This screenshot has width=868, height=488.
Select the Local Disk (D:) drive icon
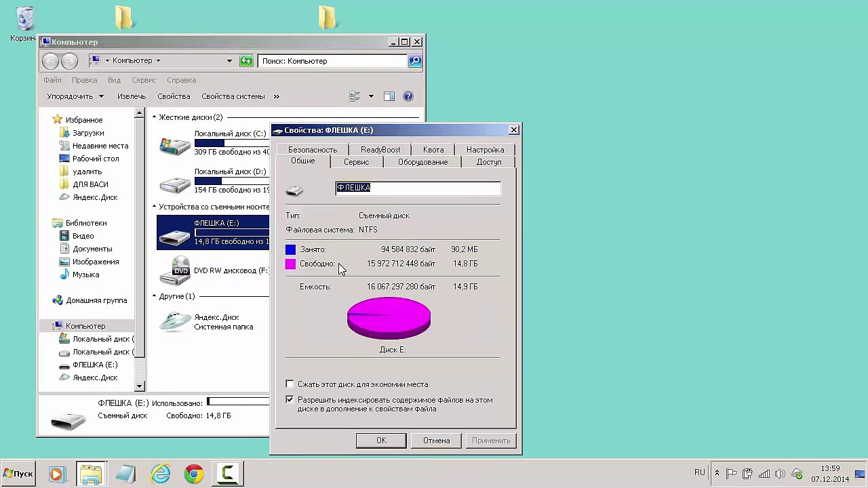(x=174, y=183)
